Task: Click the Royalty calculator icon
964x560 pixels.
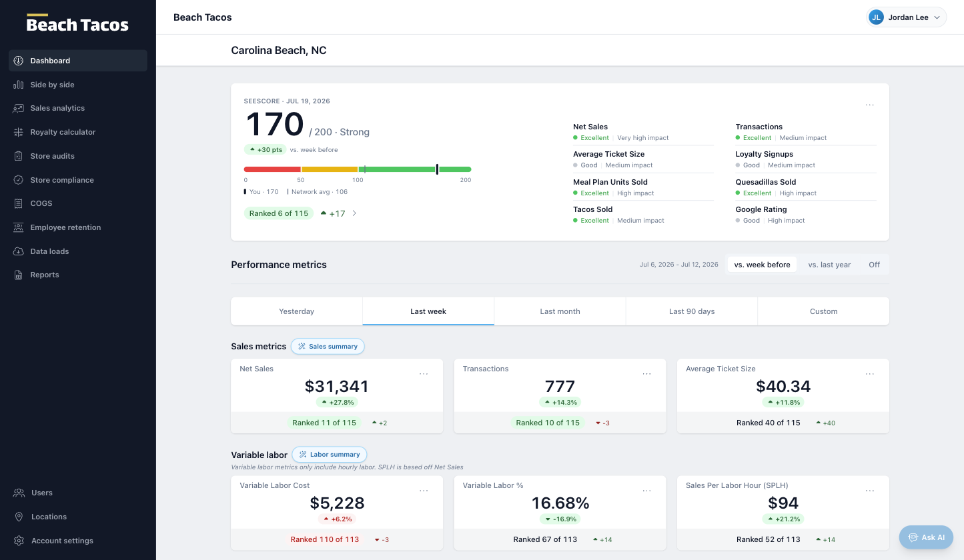Action: [19, 132]
